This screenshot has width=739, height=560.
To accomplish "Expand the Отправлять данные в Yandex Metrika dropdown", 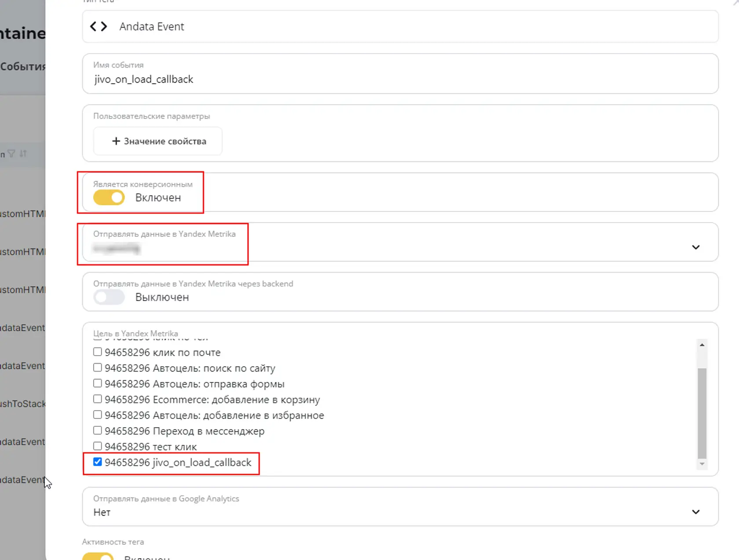I will (x=400, y=242).
